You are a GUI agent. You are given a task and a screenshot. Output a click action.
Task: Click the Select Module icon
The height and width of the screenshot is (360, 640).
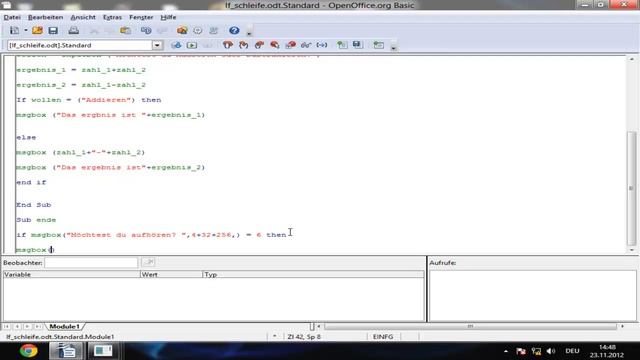[x=213, y=31]
